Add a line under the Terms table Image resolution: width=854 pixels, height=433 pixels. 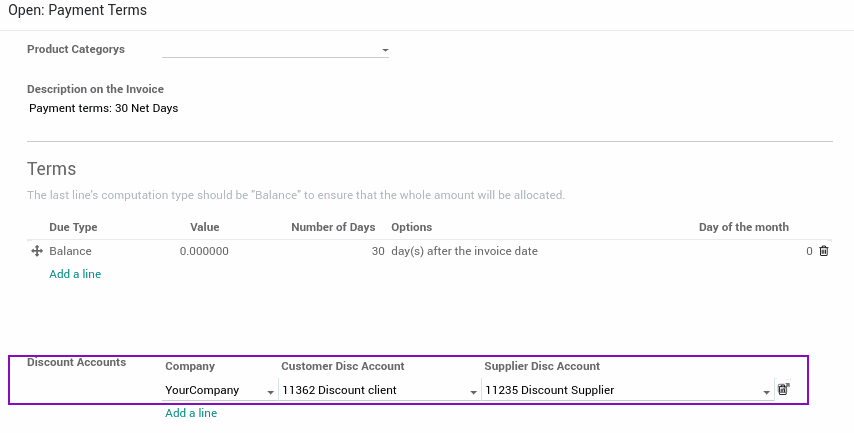click(x=75, y=274)
